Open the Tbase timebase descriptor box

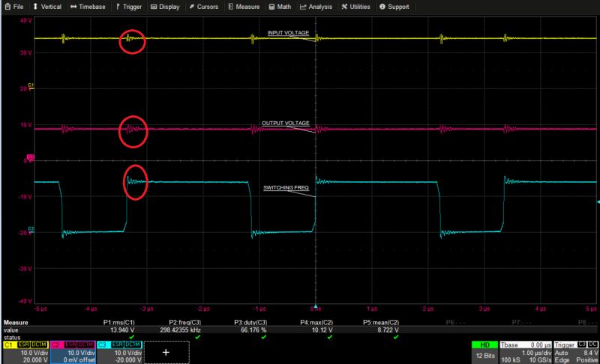click(526, 352)
